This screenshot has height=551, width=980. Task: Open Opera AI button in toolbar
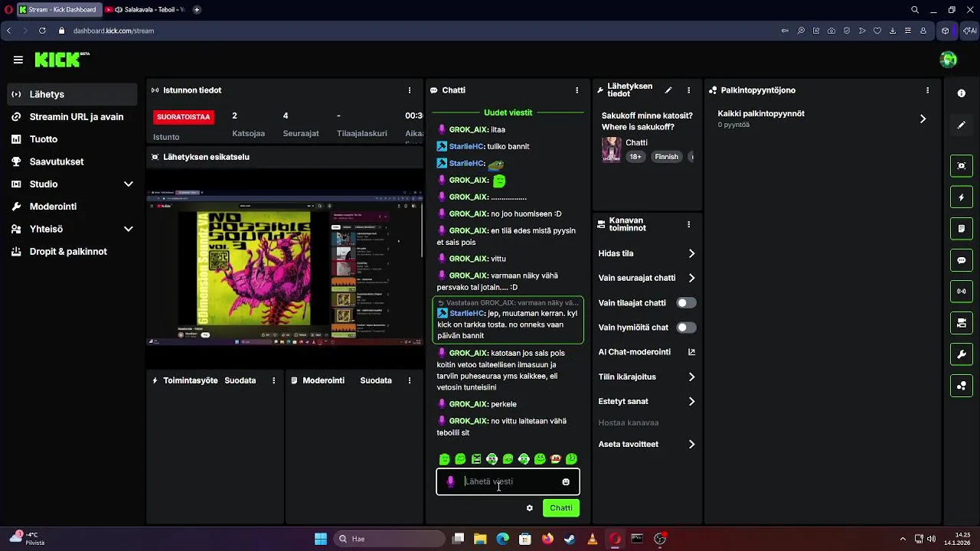970,31
